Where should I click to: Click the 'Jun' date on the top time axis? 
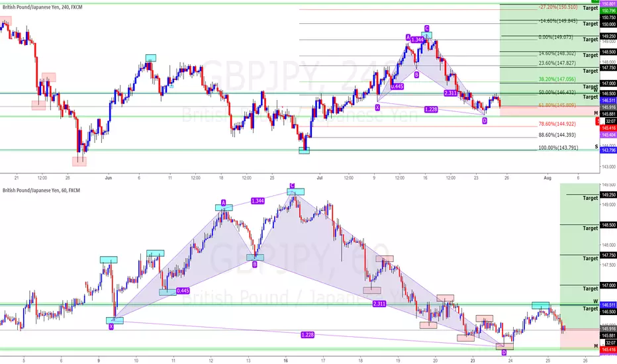click(x=109, y=178)
